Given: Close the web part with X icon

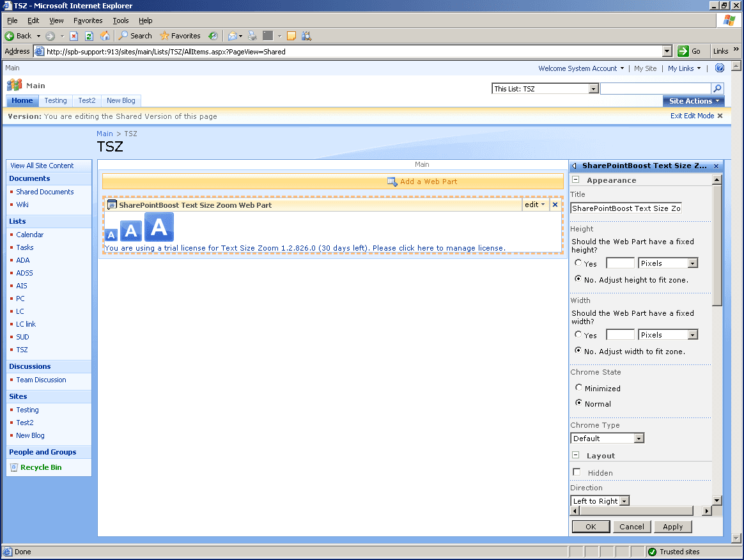Looking at the screenshot, I should pyautogui.click(x=555, y=205).
